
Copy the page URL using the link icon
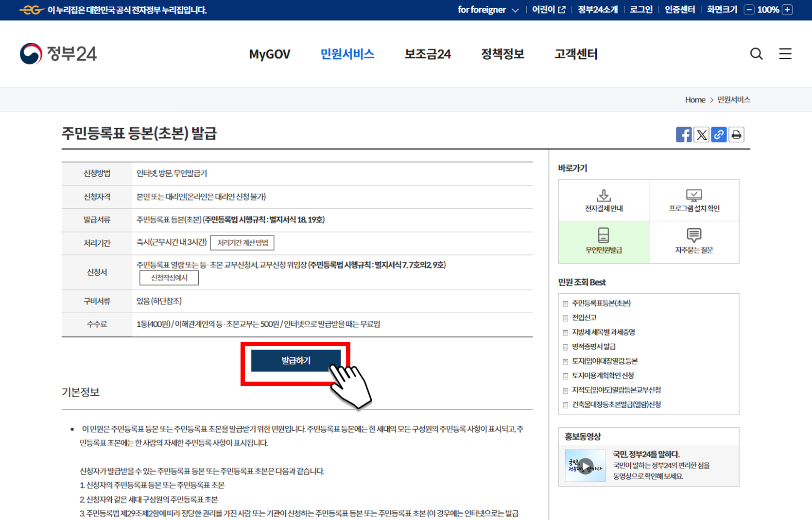click(x=719, y=134)
